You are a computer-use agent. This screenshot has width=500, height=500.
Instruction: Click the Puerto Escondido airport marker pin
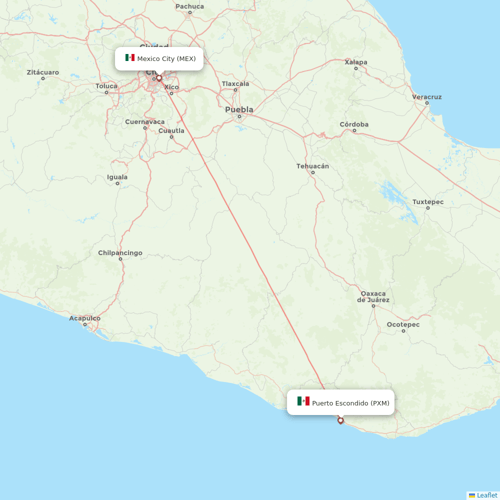(340, 421)
